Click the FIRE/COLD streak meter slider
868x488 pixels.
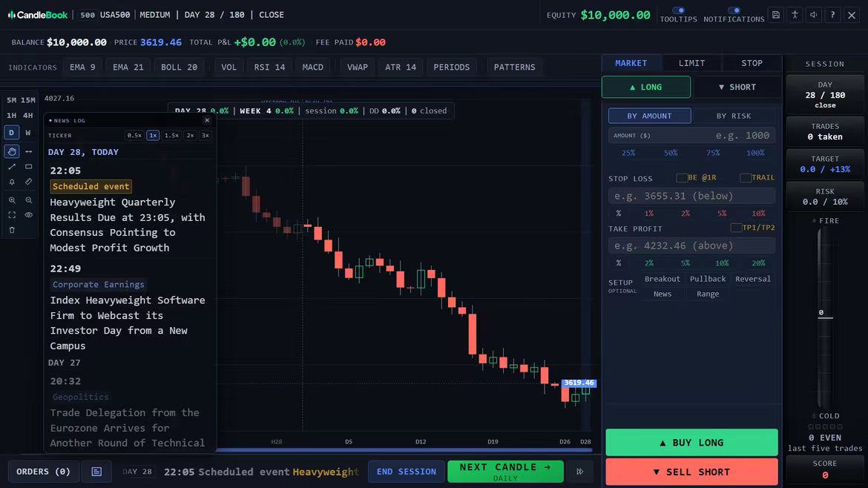tap(825, 317)
